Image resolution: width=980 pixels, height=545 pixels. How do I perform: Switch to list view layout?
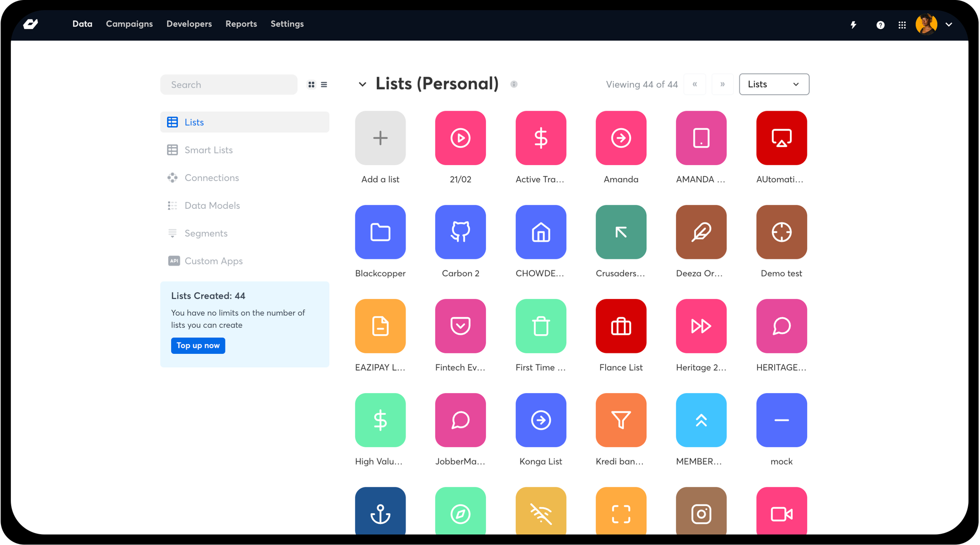point(324,85)
